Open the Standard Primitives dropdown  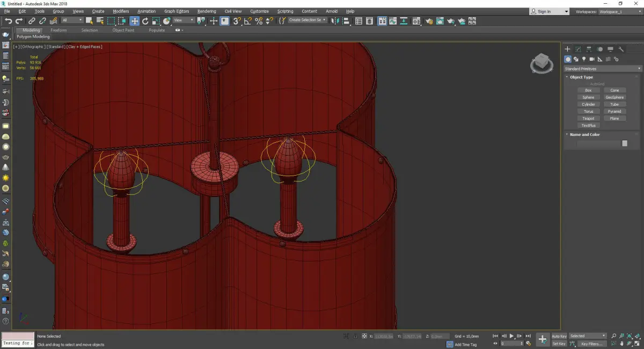(602, 69)
